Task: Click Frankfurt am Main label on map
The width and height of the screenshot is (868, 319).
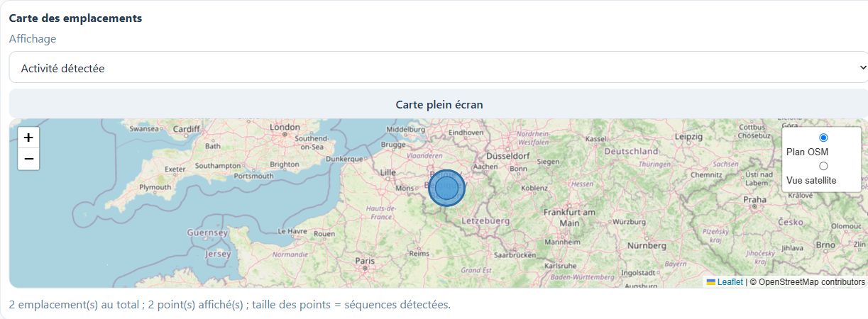Action: click(x=569, y=218)
